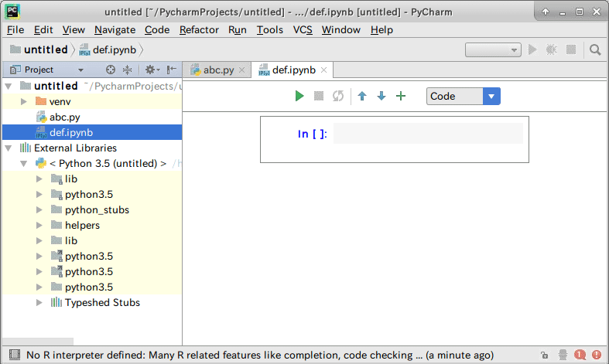Move the cell down with the down arrow
This screenshot has width=609, height=364.
pos(381,96)
